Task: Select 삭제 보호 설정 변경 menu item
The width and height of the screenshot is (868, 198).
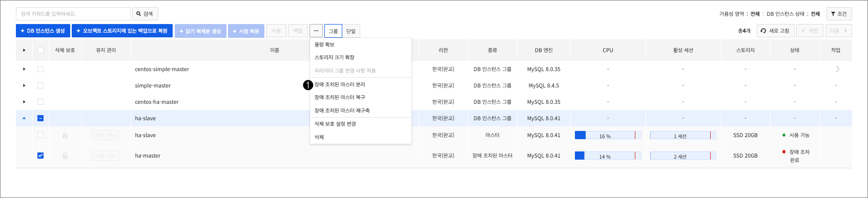Action: [x=361, y=124]
